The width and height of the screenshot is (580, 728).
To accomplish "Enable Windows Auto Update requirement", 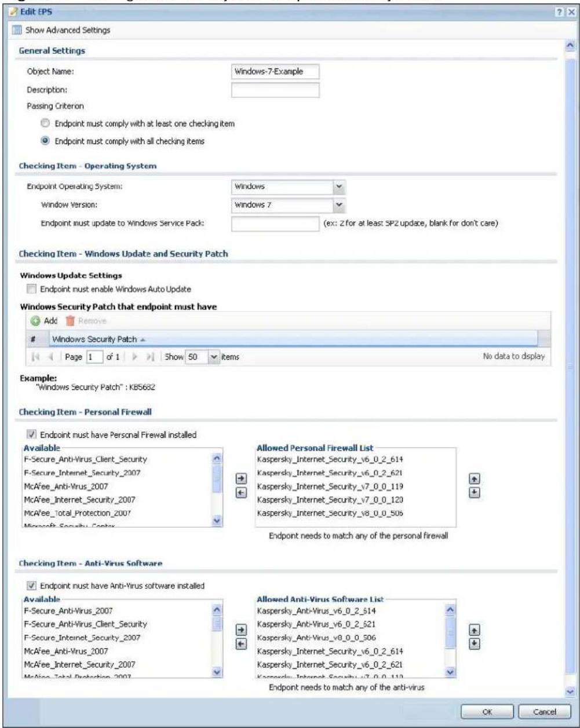I will (32, 288).
